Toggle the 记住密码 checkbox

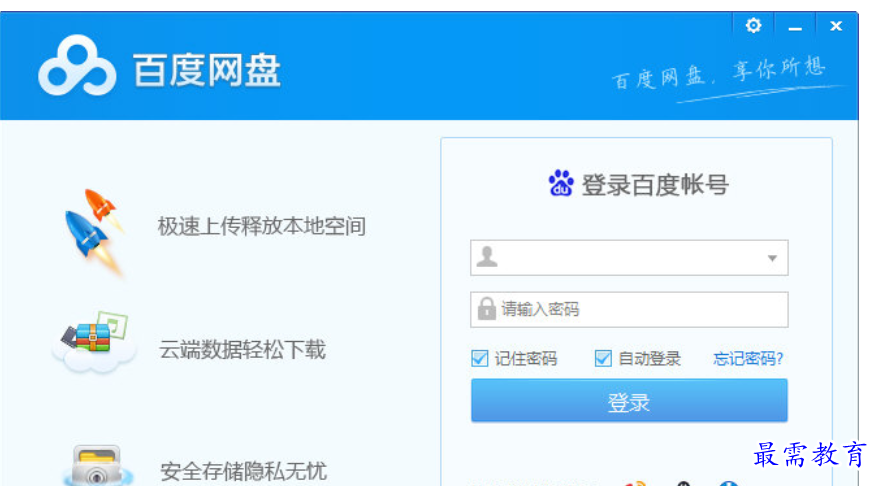(x=479, y=358)
